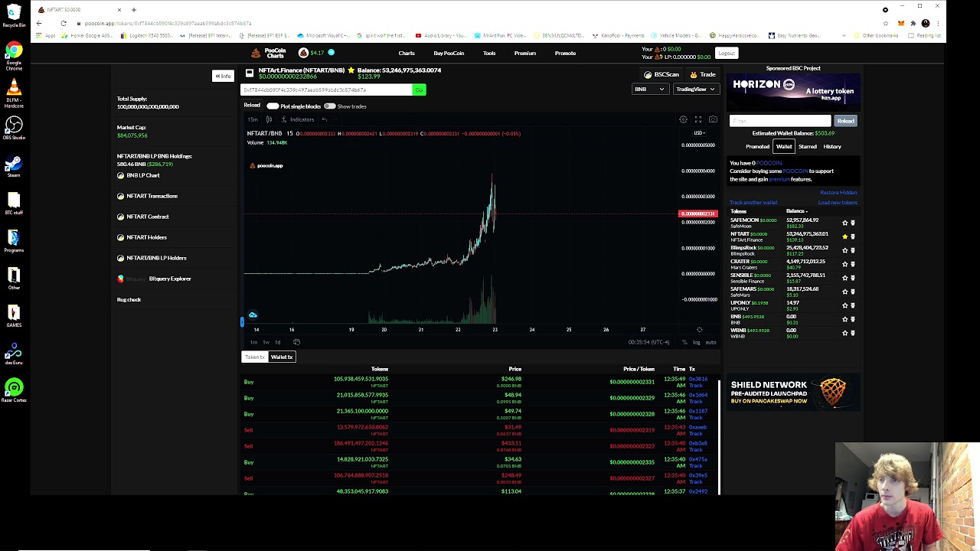
Task: Open the chart Indicators menu
Action: coord(298,119)
